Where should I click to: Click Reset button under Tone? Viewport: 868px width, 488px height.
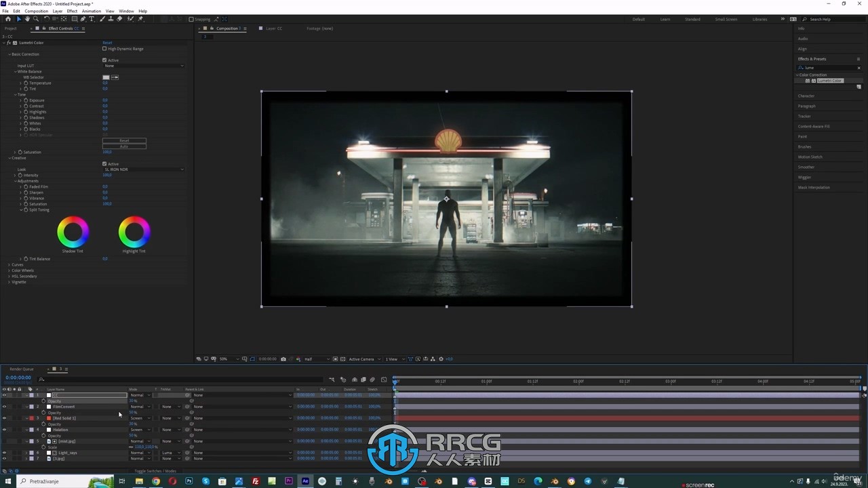(124, 141)
